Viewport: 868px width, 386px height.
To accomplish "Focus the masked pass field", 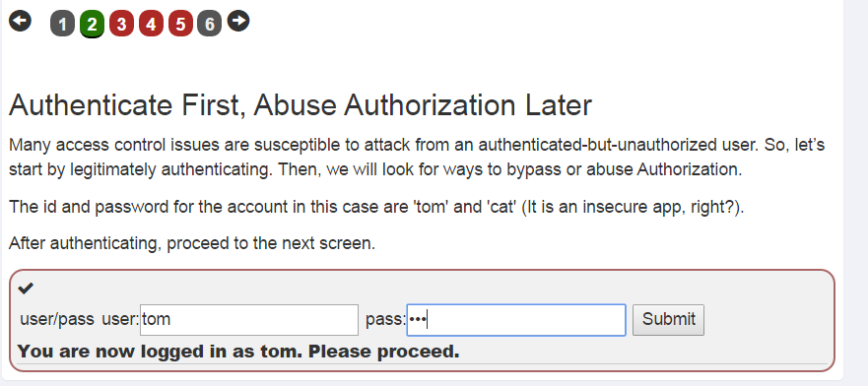I will coord(516,320).
